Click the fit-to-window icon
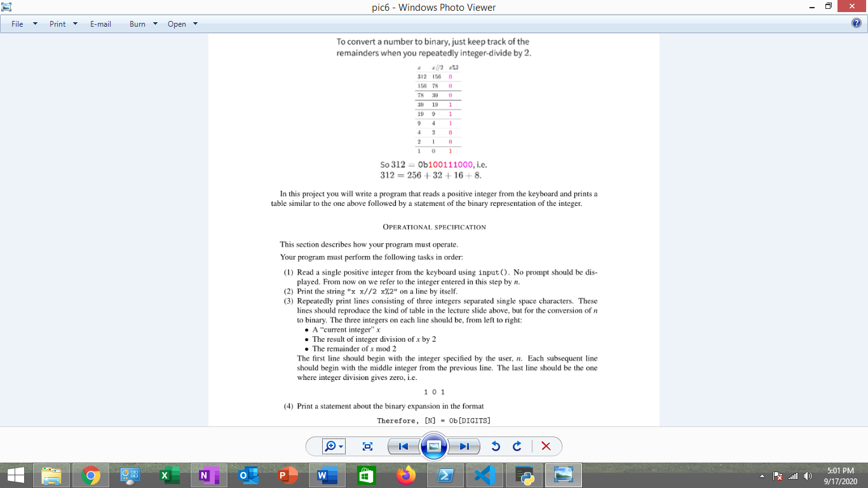The image size is (868, 488). click(x=367, y=446)
